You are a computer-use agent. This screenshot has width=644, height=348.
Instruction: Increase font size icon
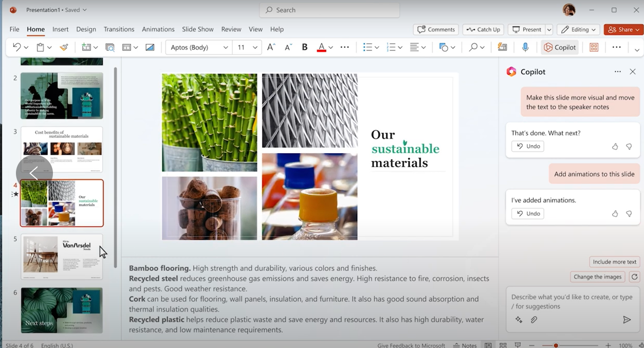point(271,47)
